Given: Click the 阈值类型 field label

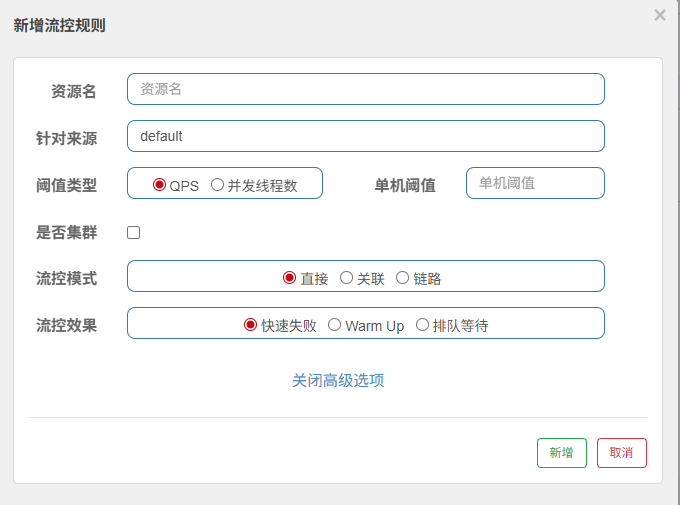Looking at the screenshot, I should 66,185.
